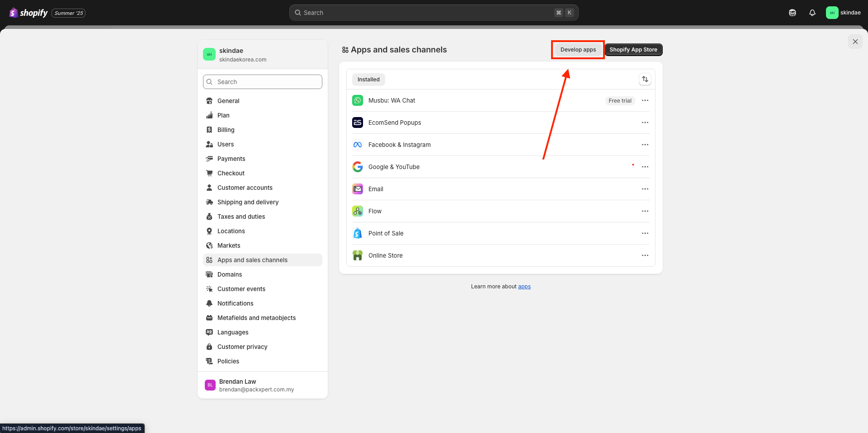This screenshot has height=433, width=868.
Task: Go to Customer privacy settings
Action: coord(263,347)
